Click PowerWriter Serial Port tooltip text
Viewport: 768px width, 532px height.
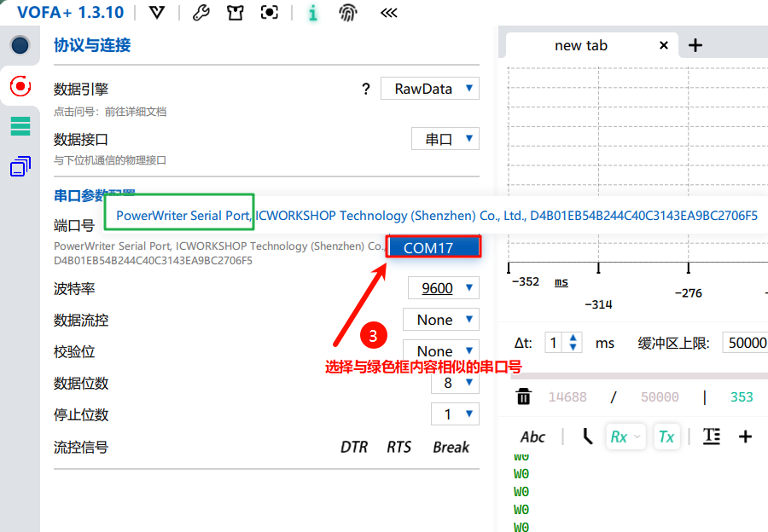coord(183,216)
